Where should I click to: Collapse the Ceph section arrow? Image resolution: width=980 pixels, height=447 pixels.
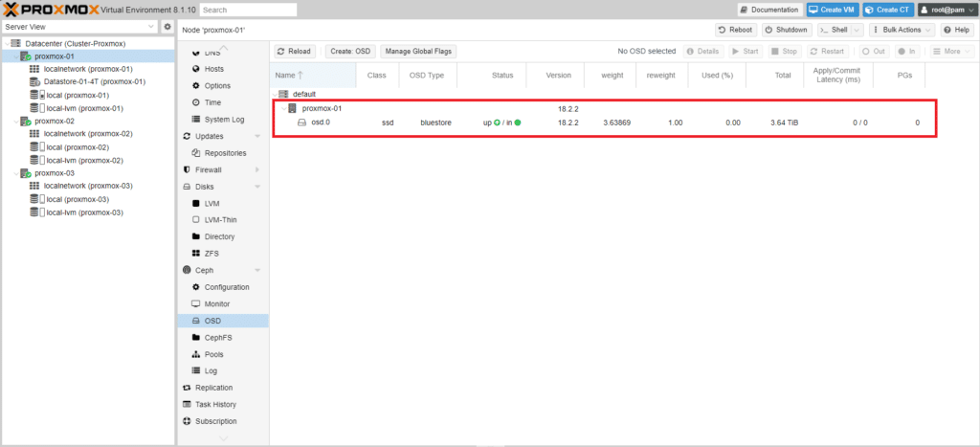coord(257,270)
